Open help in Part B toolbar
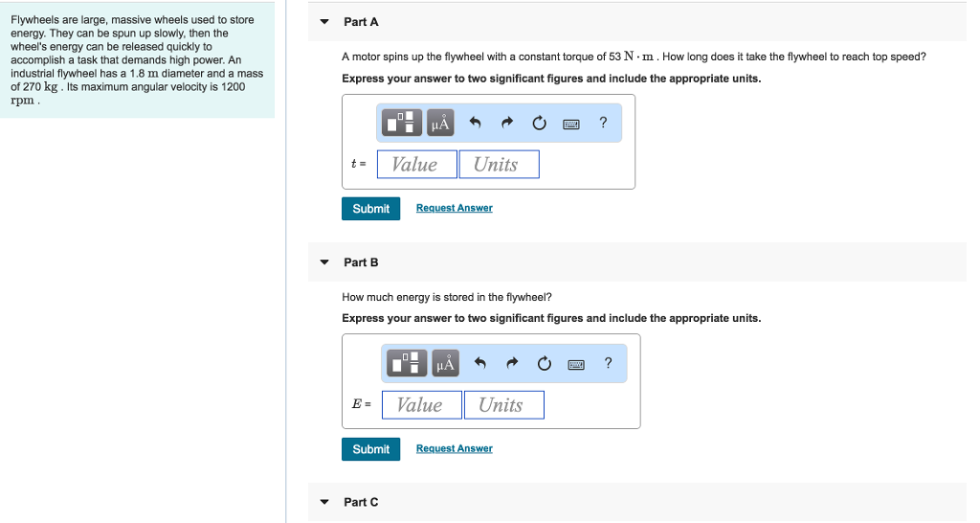Screen dimensions: 980x523 click(608, 362)
